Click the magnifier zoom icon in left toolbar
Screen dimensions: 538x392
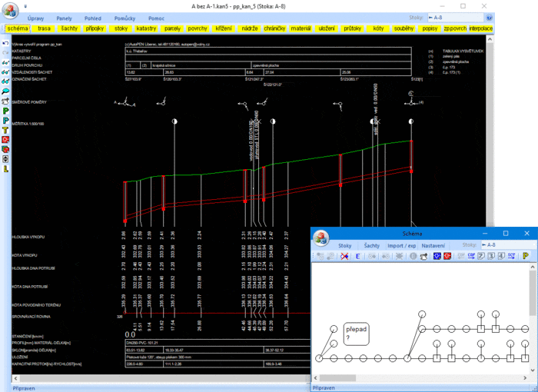click(6, 90)
